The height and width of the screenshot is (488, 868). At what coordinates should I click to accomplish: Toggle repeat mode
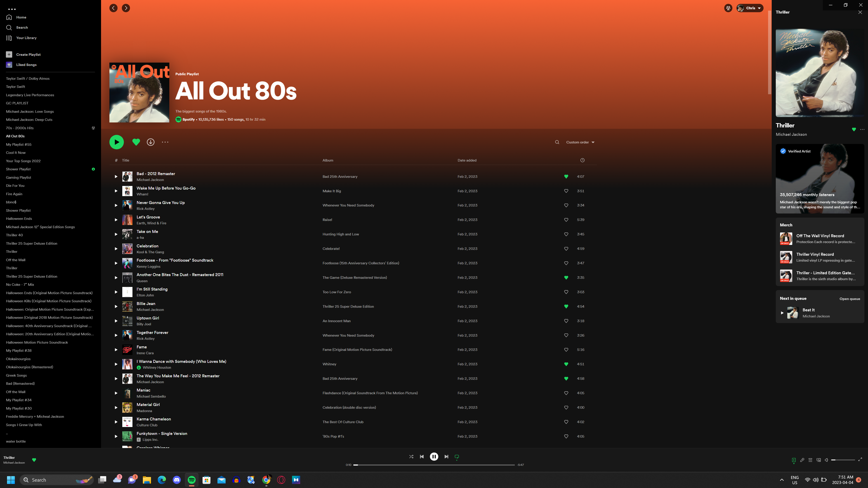457,457
